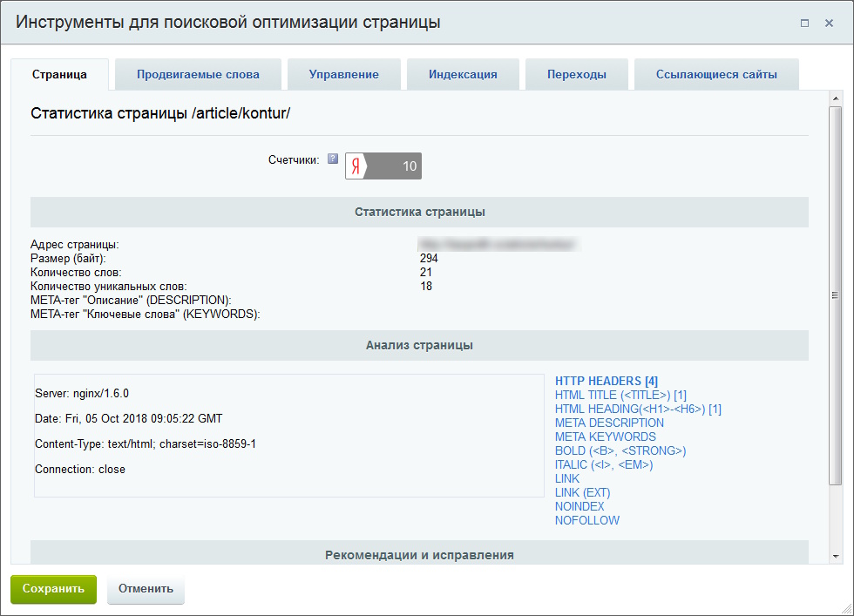Select the Индексация tab
Image resolution: width=854 pixels, height=616 pixels.
click(463, 74)
